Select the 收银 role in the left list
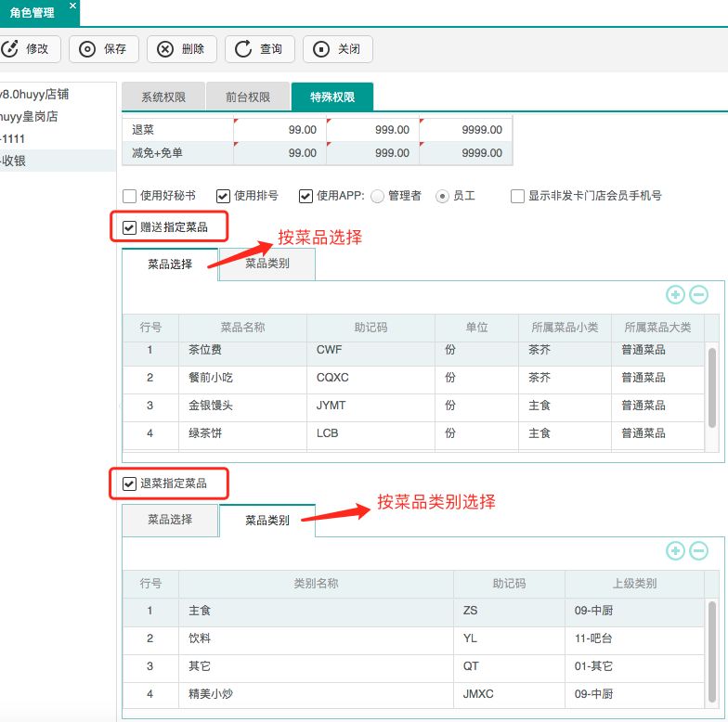 [58, 161]
